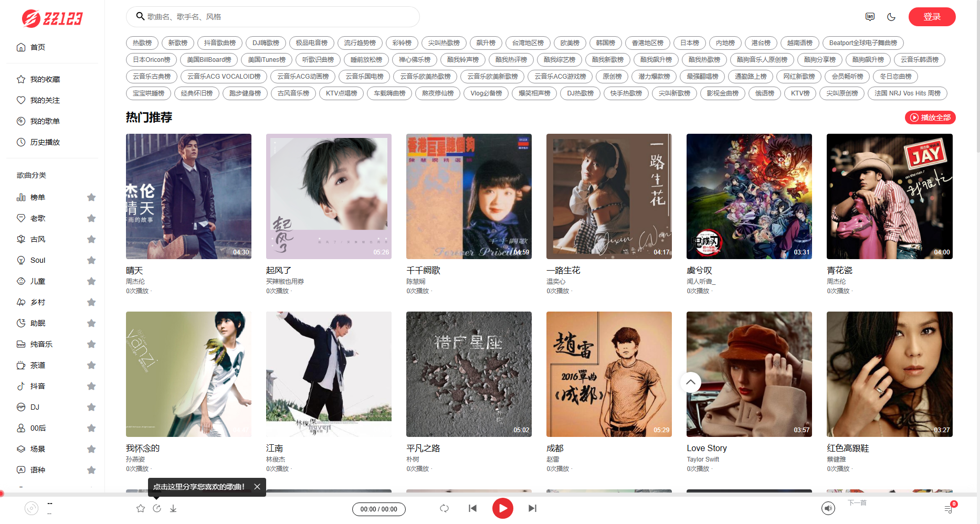Viewport: 980px width, 524px height.
Task: Click the 乡村 category icon
Action: tap(21, 302)
